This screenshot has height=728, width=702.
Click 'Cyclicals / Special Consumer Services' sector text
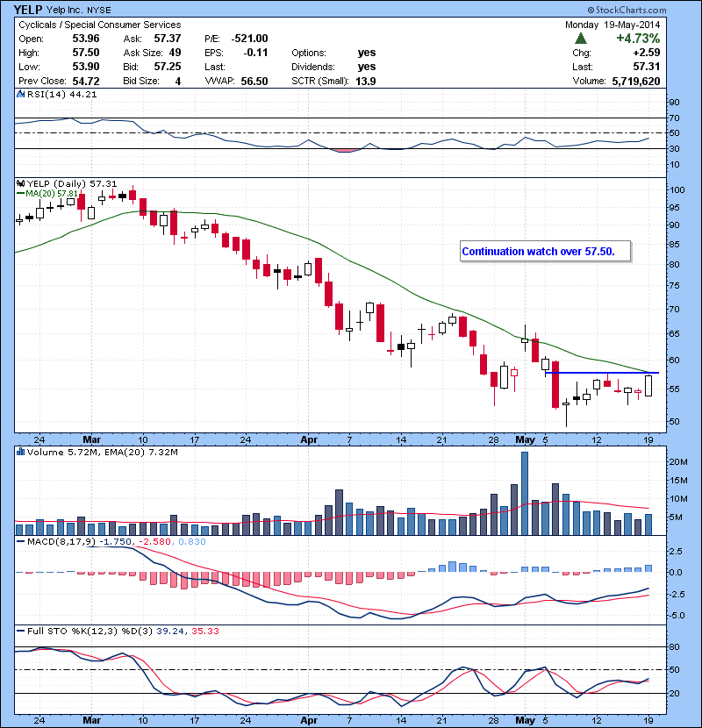click(x=100, y=25)
